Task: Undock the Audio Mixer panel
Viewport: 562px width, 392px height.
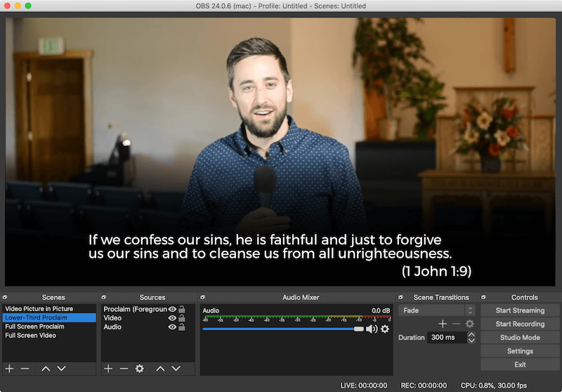Action: coord(202,297)
